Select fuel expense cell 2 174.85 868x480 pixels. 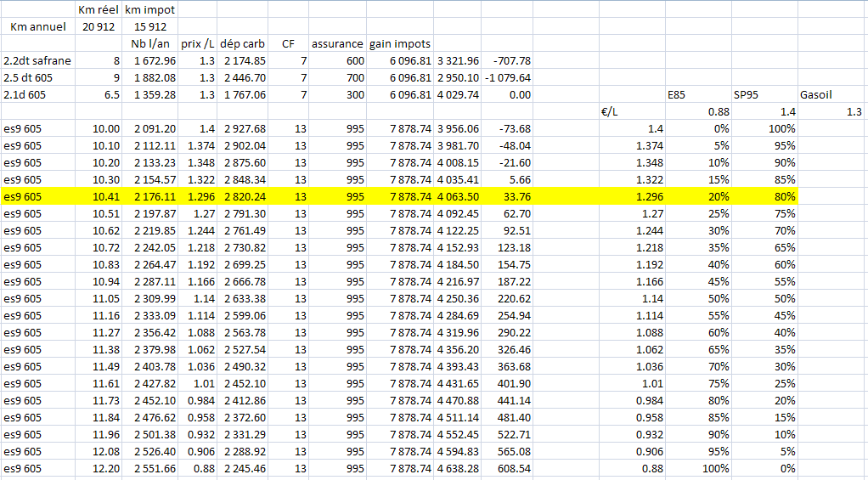(242, 61)
